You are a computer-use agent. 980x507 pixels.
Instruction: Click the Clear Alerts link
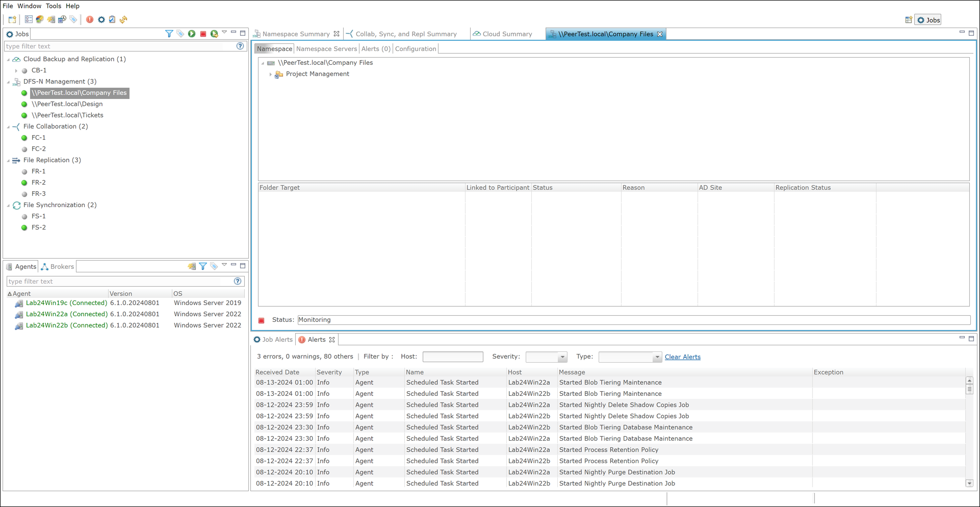pyautogui.click(x=682, y=357)
